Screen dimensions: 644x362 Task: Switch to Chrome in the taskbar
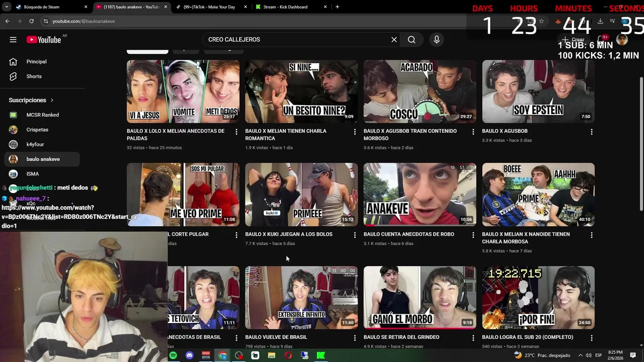pyautogui.click(x=222, y=355)
